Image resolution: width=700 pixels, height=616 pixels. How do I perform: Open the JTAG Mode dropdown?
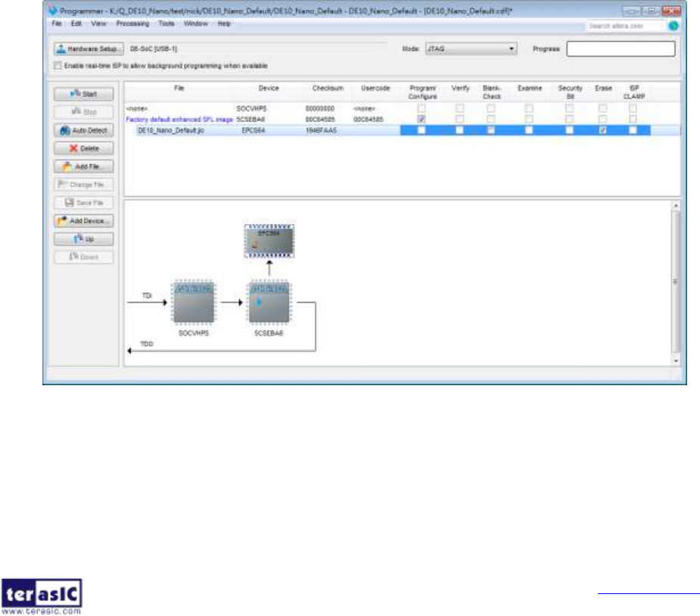pos(471,48)
